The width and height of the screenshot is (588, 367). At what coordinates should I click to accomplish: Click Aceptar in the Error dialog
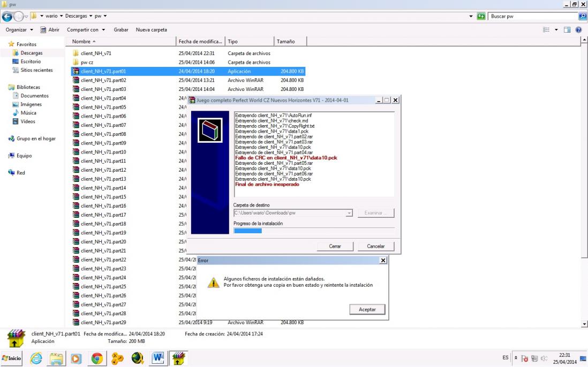pos(367,309)
